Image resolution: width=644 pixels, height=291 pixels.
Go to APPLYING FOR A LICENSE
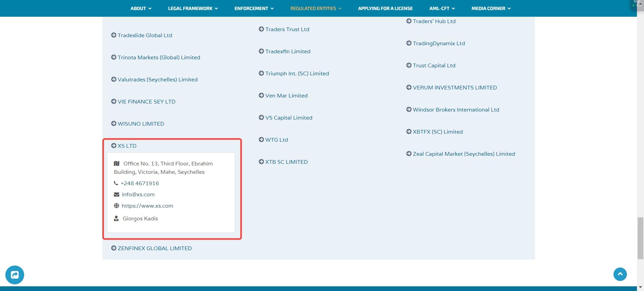point(385,8)
